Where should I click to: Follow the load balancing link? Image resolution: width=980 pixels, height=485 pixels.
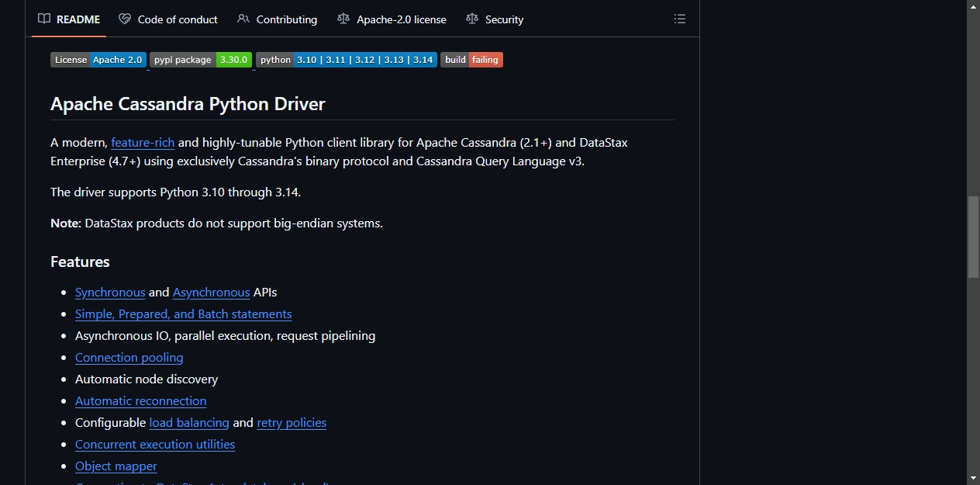tap(189, 423)
